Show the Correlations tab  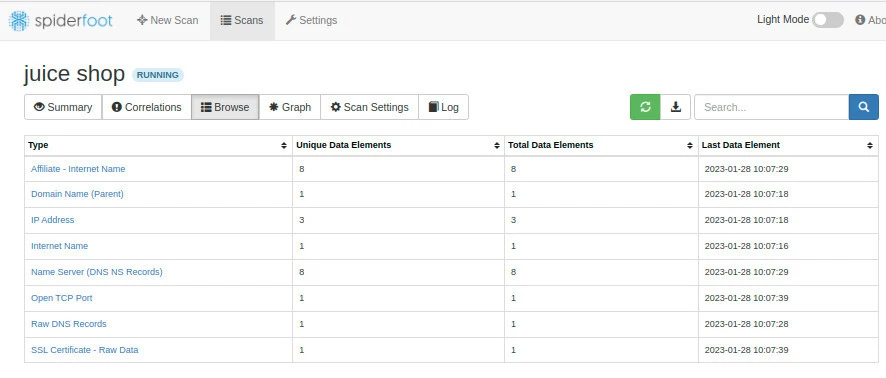(x=146, y=107)
